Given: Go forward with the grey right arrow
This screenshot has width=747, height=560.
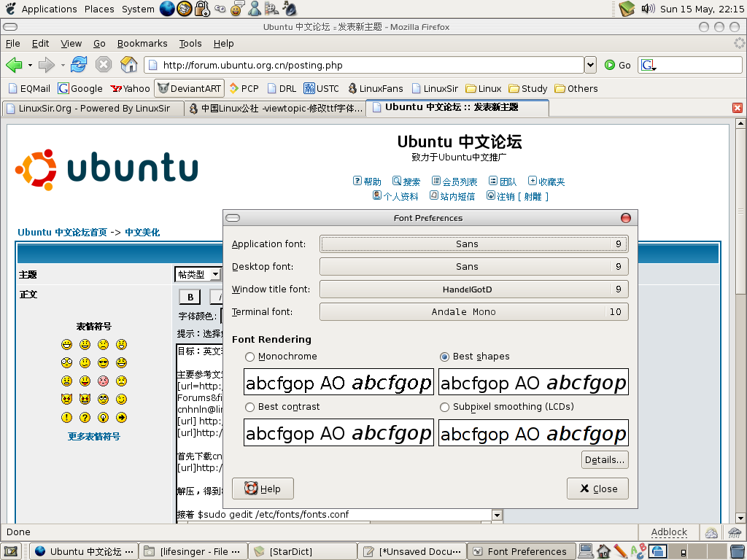Looking at the screenshot, I should (x=46, y=65).
